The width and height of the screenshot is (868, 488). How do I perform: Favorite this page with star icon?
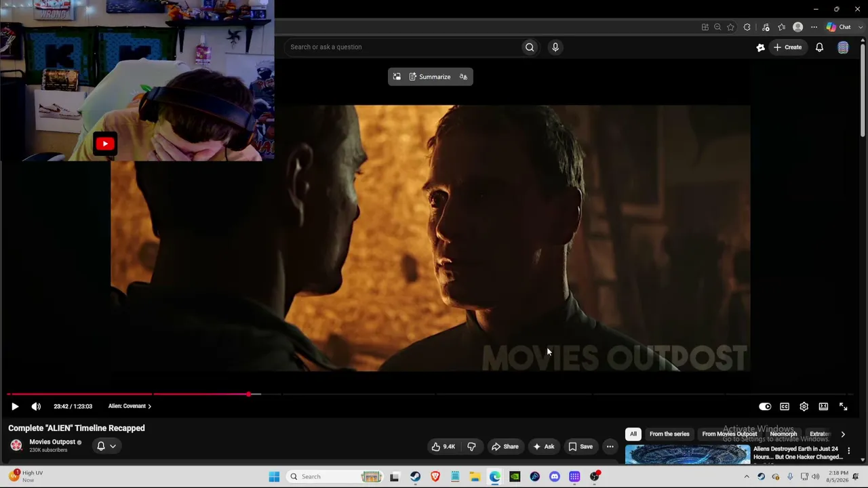tap(730, 27)
